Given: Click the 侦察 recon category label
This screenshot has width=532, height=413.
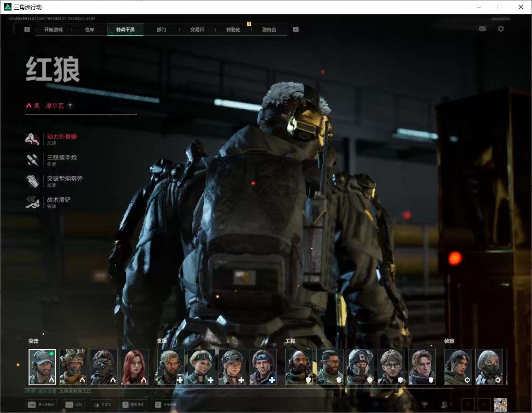Looking at the screenshot, I should [449, 341].
